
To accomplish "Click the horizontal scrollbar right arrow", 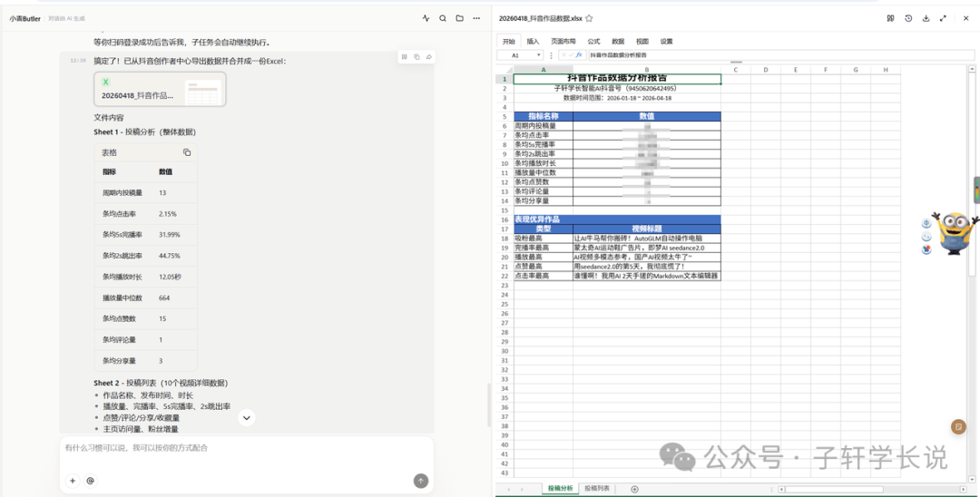I will pos(963,490).
